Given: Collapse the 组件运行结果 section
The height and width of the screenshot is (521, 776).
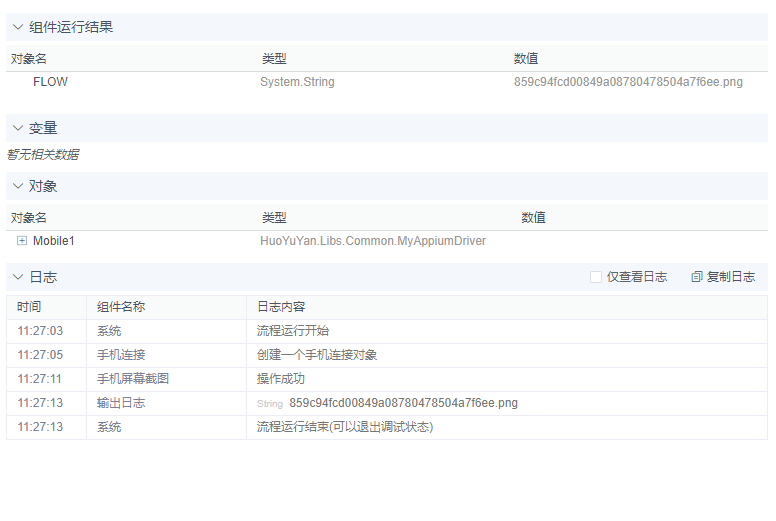Looking at the screenshot, I should pos(18,27).
